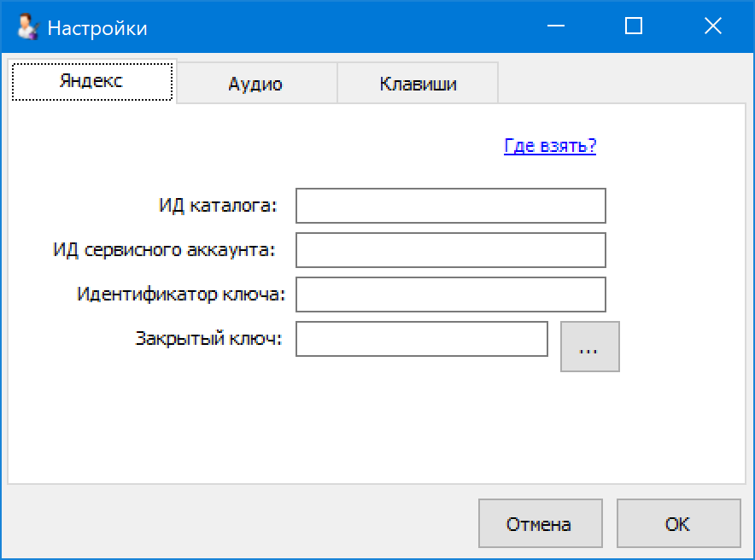Focus the ИД каталога input field

click(450, 206)
